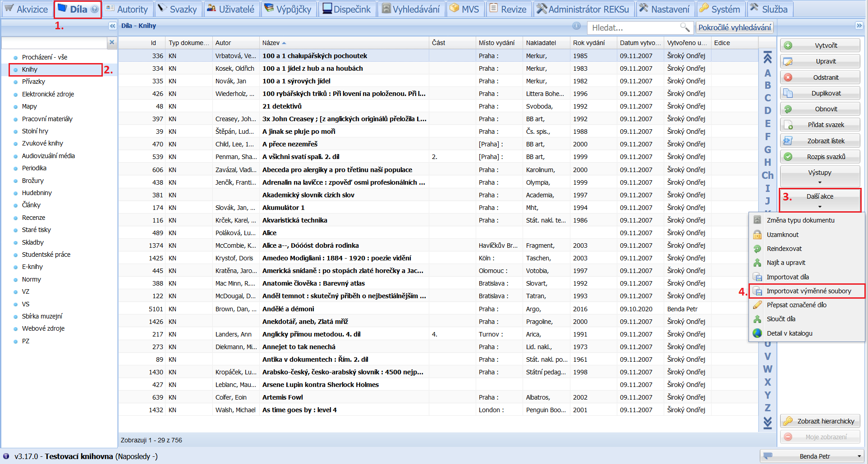Collapse right panel using top-right arrow icon
Screen dimensions: 868x464
click(x=859, y=26)
